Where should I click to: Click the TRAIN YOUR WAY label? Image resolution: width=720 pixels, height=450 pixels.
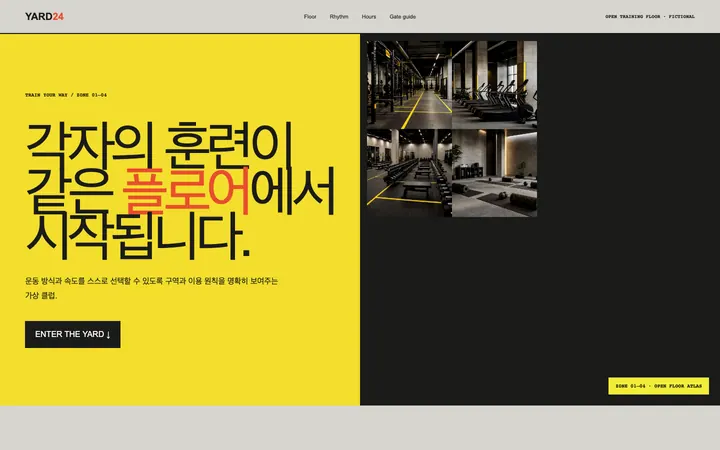[x=66, y=95]
